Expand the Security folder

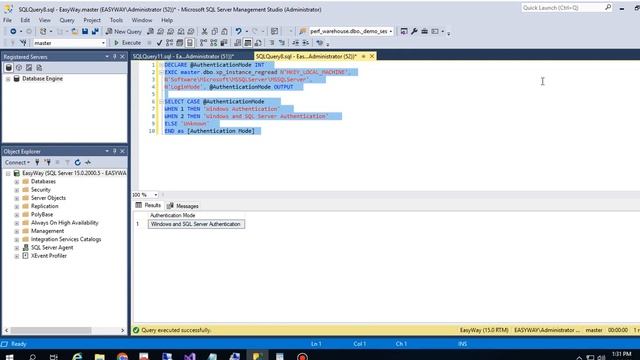(17, 190)
